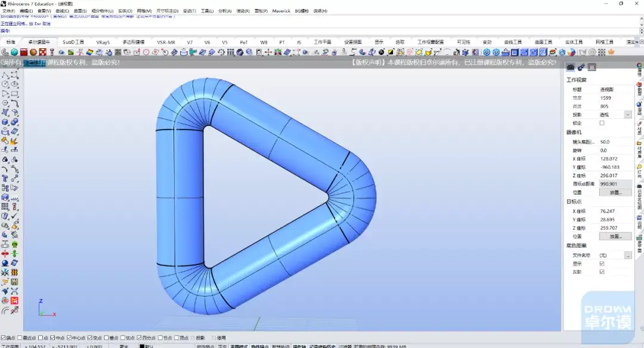The image size is (644, 348).
Task: Click the red box icon in the top toolbar
Action: coord(23,53)
